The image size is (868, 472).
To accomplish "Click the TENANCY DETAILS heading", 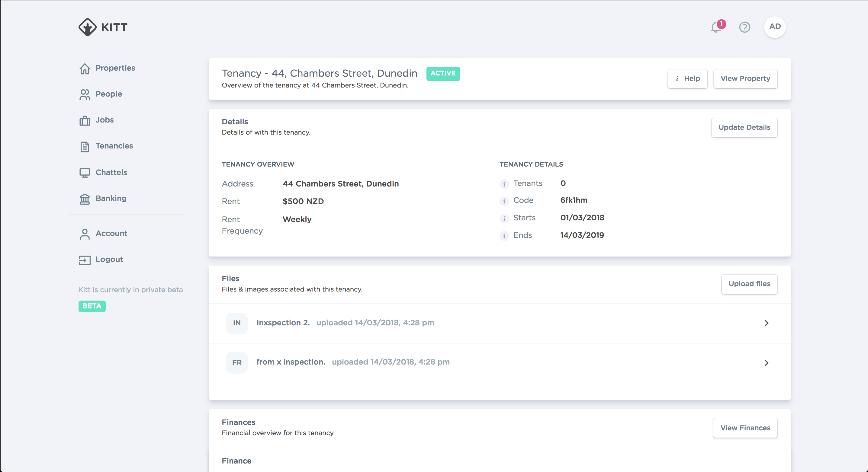I will (531, 164).
